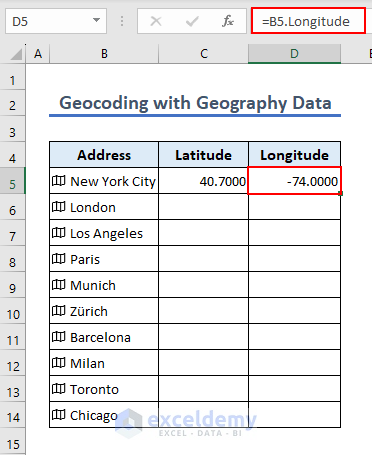Select the Toronto cell
Screen dimensions: 372x455
coord(104,389)
